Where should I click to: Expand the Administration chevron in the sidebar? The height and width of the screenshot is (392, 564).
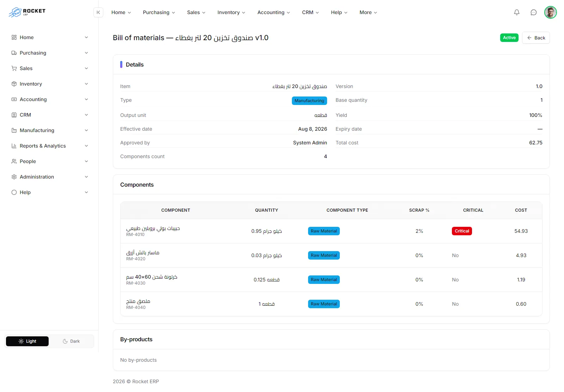pos(86,177)
